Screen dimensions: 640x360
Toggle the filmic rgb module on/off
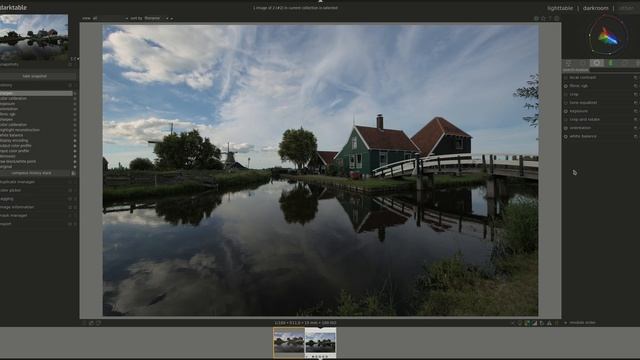click(x=566, y=86)
